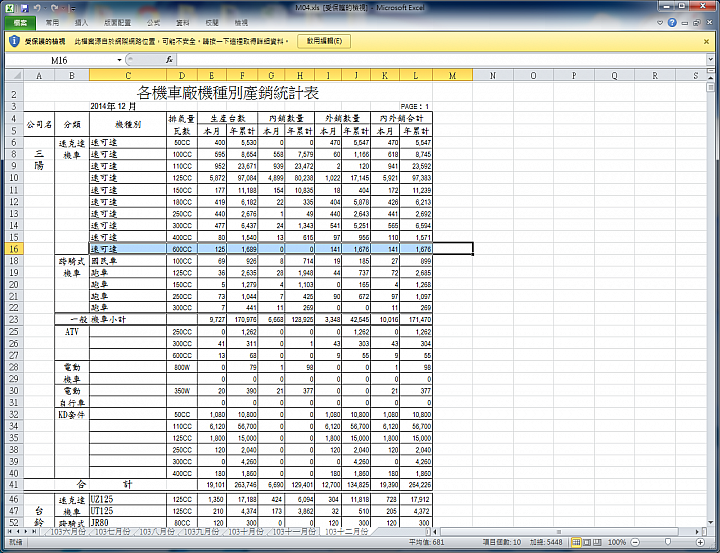Expand the ribbon with the heart-shaped arrow
This screenshot has width=720, height=553.
(660, 23)
